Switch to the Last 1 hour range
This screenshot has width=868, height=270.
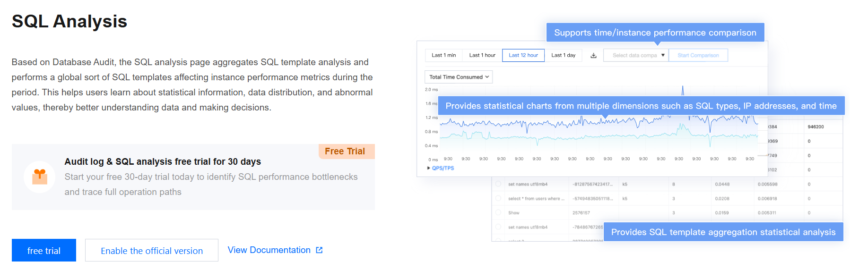click(x=482, y=55)
